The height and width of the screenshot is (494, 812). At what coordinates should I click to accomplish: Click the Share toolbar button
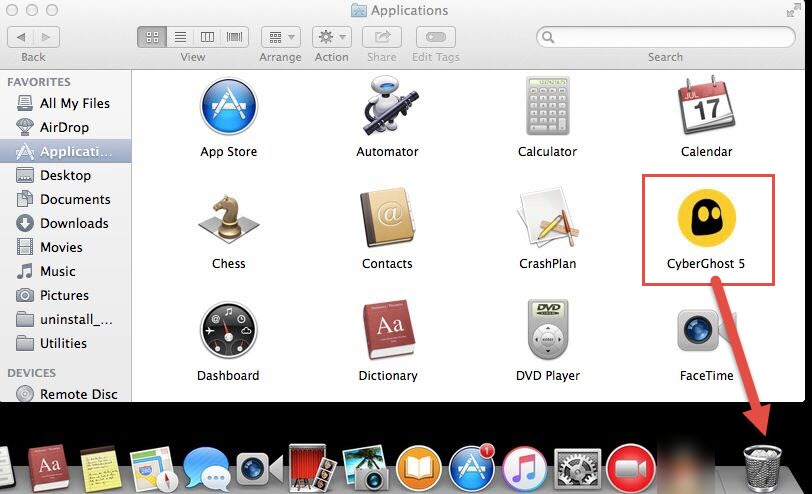(382, 37)
